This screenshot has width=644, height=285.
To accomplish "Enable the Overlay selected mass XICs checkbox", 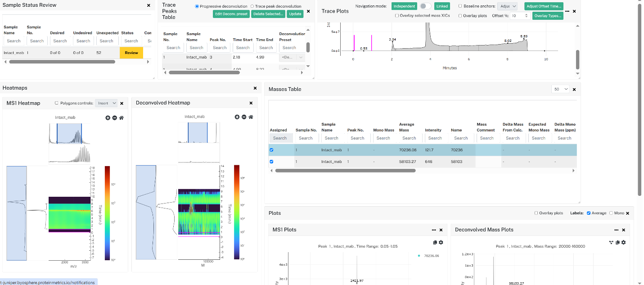I will (x=396, y=15).
